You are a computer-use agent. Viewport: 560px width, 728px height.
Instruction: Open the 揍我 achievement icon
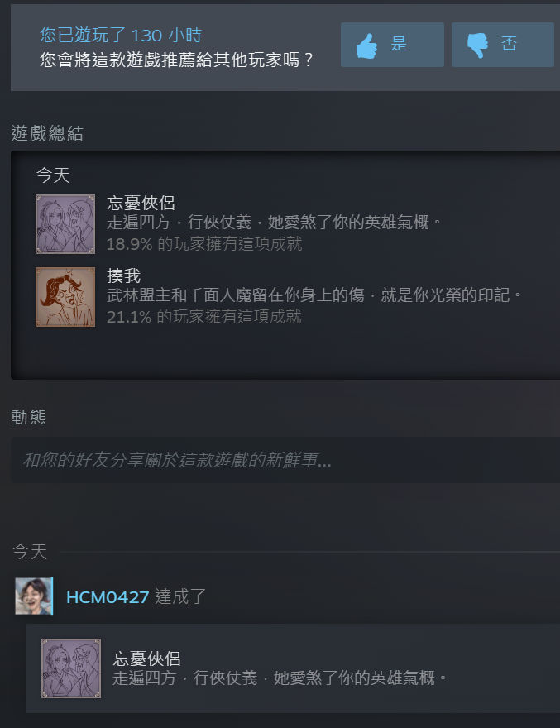(x=65, y=297)
